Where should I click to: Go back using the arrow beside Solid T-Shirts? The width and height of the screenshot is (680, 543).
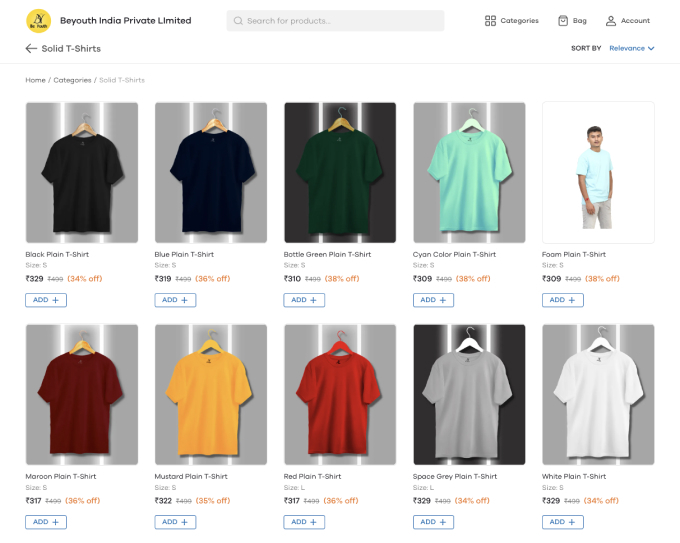pyautogui.click(x=31, y=49)
